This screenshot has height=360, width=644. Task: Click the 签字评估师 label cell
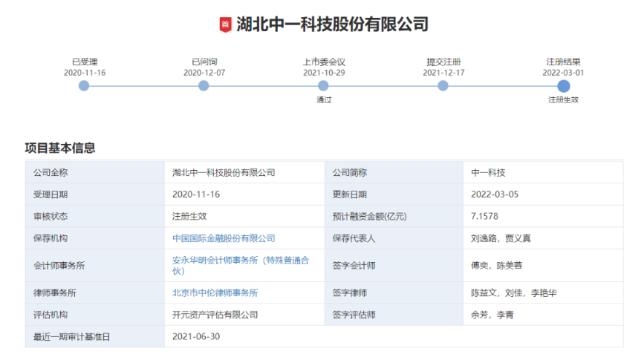click(x=394, y=315)
